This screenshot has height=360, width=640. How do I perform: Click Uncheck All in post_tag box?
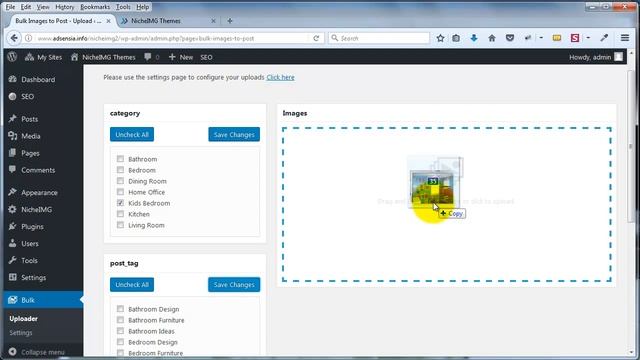(x=132, y=285)
